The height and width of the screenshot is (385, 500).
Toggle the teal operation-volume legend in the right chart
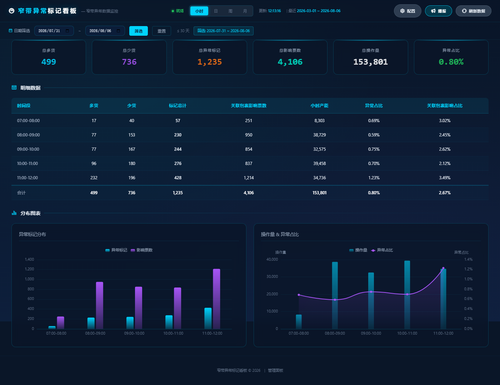(358, 250)
